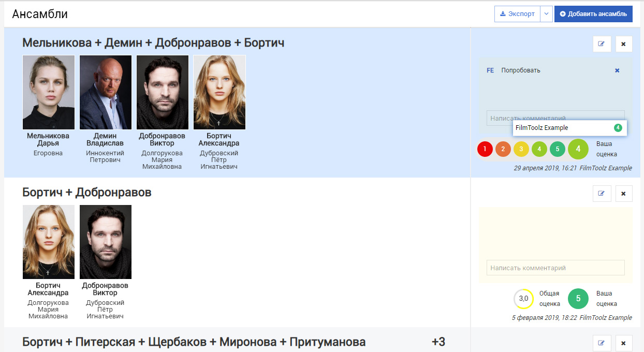Edit the Мельникова + Демин ensemble

(602, 44)
